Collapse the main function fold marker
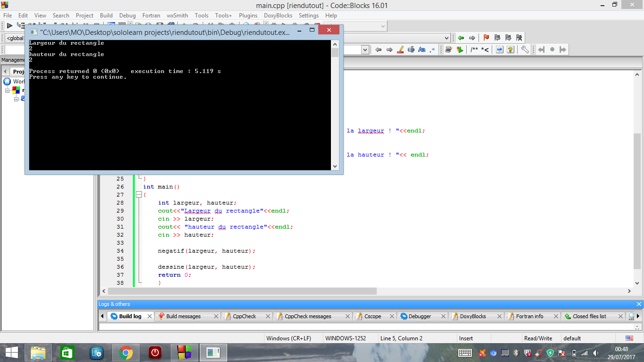This screenshot has width=644, height=362. (x=139, y=195)
